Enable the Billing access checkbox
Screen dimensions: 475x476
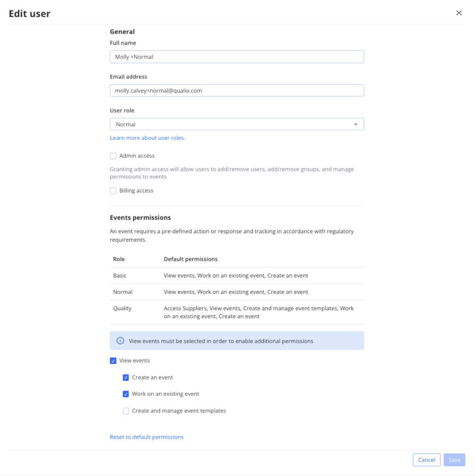(x=113, y=191)
